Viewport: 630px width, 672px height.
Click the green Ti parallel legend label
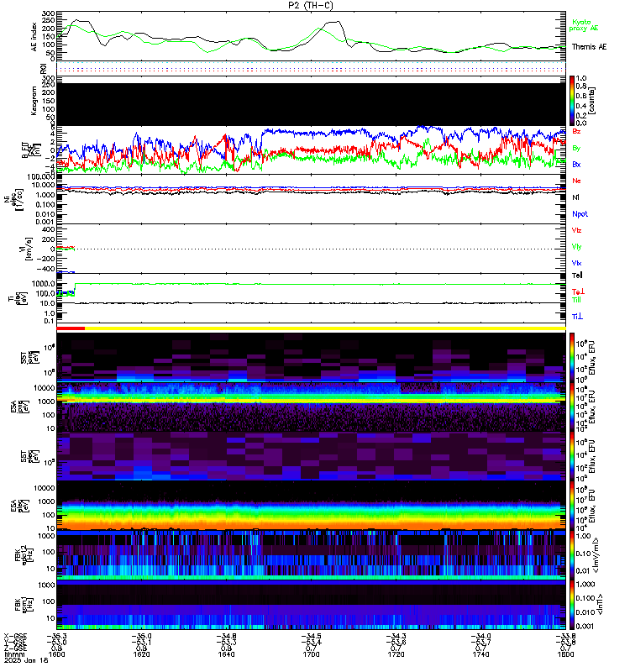point(576,300)
